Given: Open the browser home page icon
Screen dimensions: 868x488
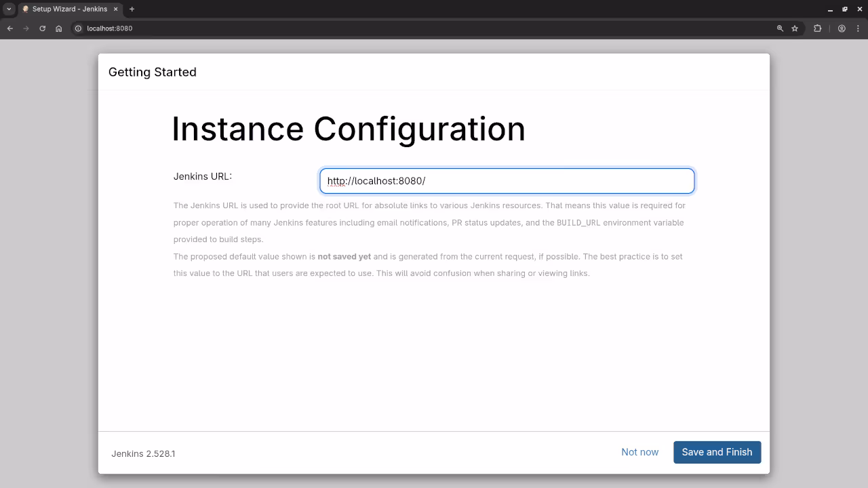Looking at the screenshot, I should pos(59,28).
